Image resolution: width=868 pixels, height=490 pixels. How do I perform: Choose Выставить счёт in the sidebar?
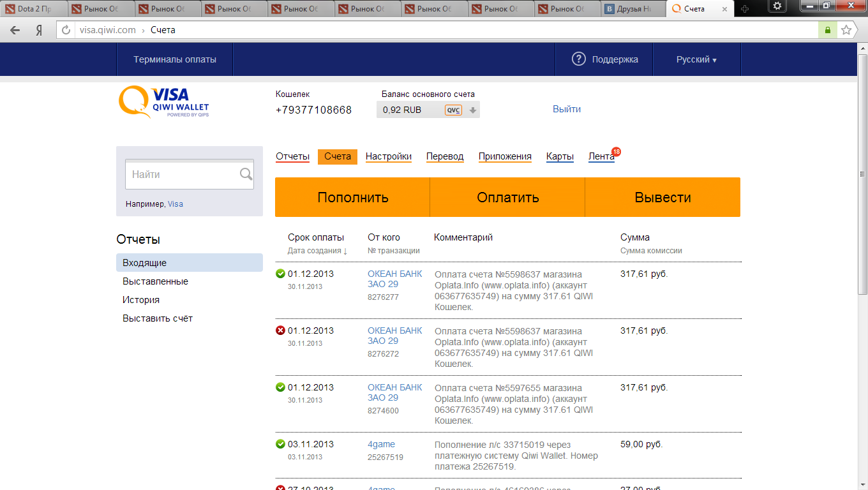click(158, 318)
